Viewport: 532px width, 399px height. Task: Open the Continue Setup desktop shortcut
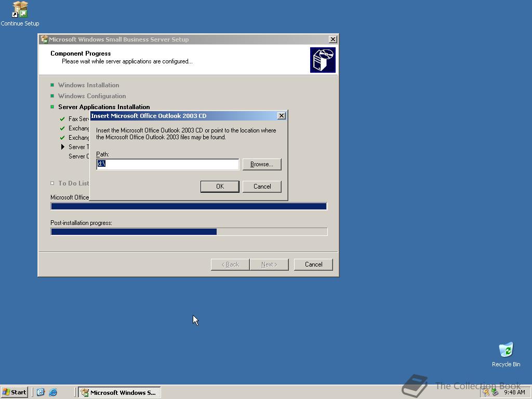click(x=20, y=14)
